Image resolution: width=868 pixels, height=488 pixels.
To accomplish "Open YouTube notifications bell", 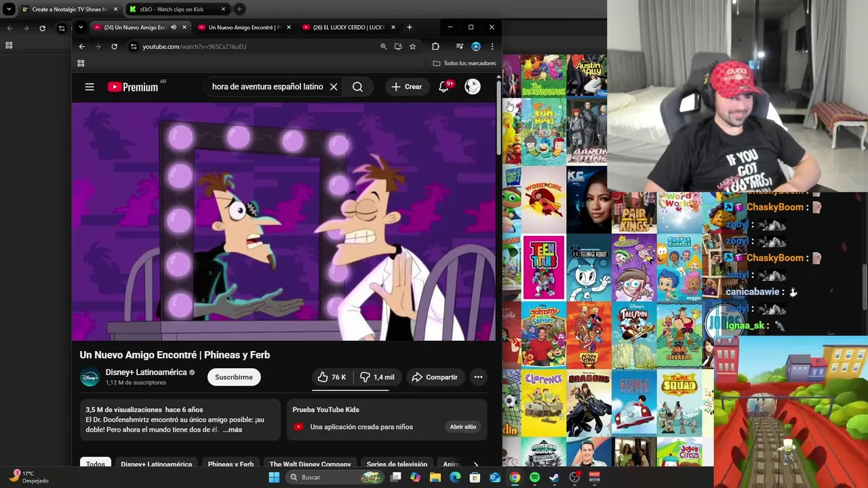I will point(444,87).
